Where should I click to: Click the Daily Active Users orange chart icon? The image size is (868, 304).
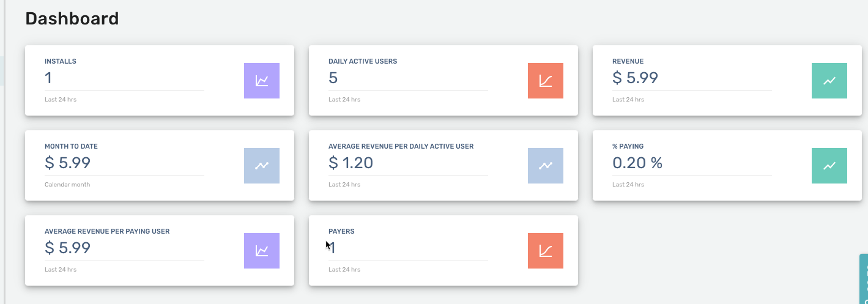(x=546, y=81)
